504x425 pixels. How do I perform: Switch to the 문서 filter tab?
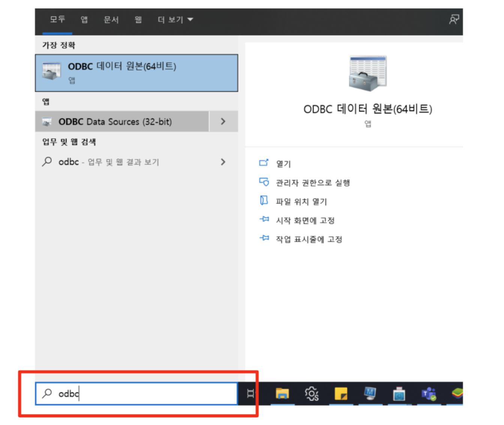point(111,19)
